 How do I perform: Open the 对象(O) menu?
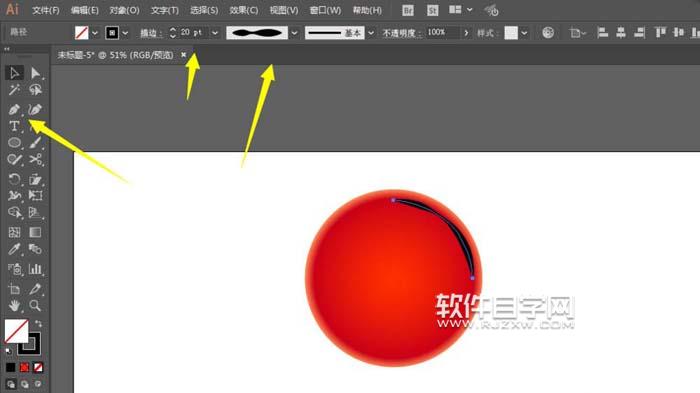(124, 10)
